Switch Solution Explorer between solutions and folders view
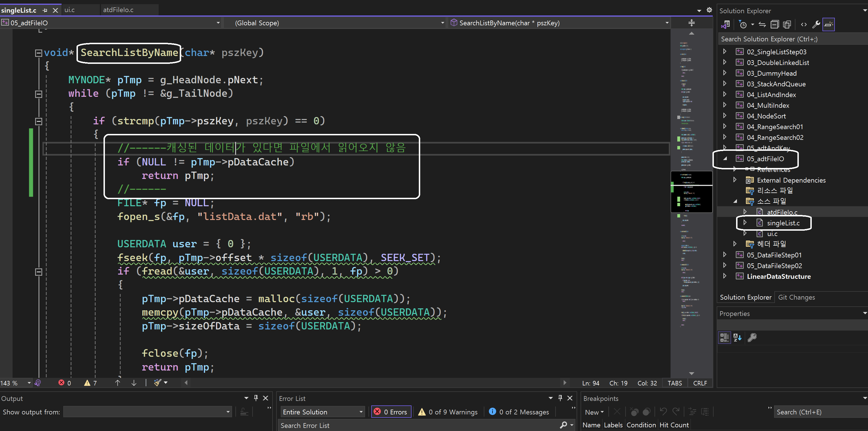 [725, 24]
